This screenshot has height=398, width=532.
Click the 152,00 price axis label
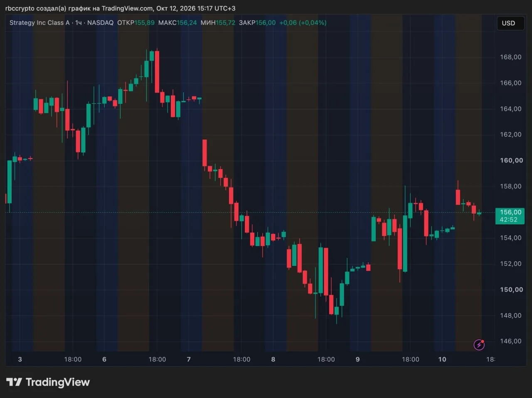(x=511, y=263)
